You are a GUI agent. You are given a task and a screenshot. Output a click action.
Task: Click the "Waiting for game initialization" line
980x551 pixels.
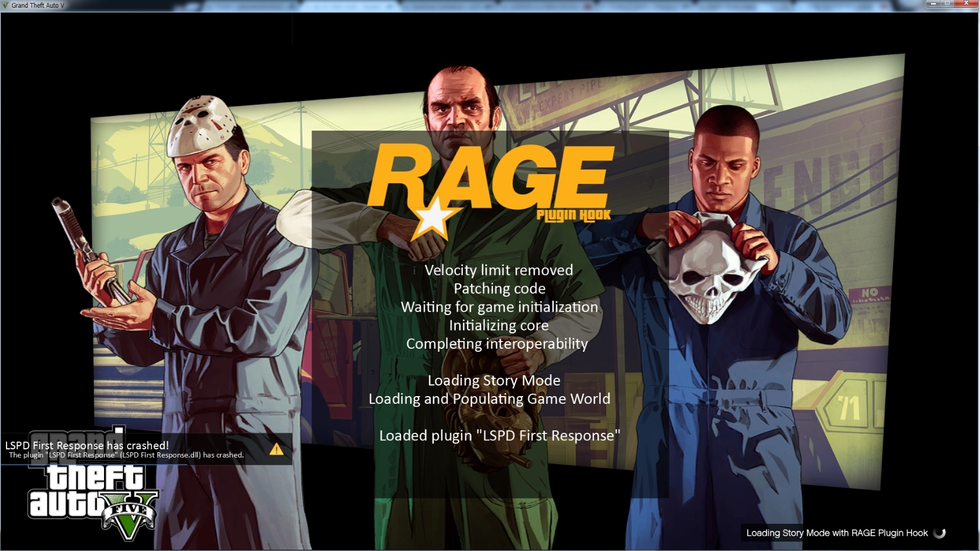click(x=499, y=307)
